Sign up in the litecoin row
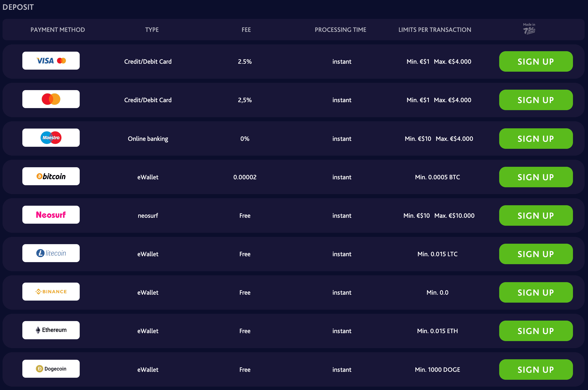This screenshot has height=390, width=588. point(536,254)
